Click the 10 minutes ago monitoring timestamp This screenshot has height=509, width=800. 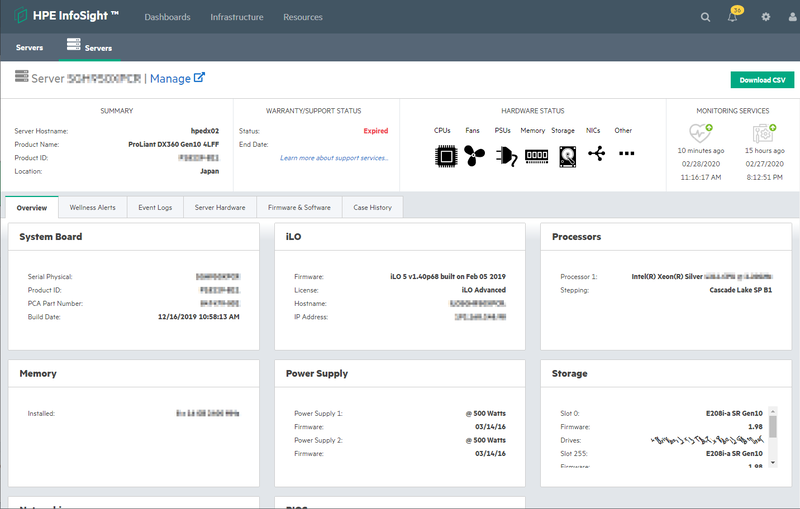click(701, 150)
